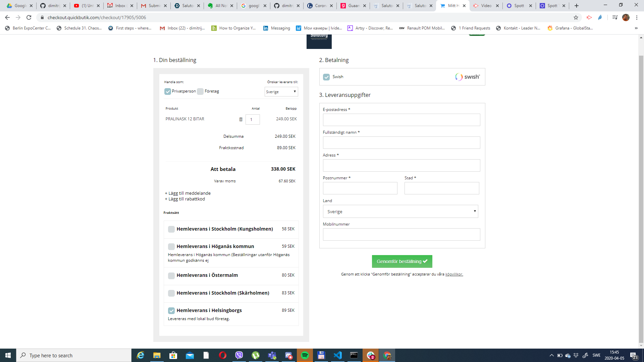Switch to the Guaan tab

(354, 6)
